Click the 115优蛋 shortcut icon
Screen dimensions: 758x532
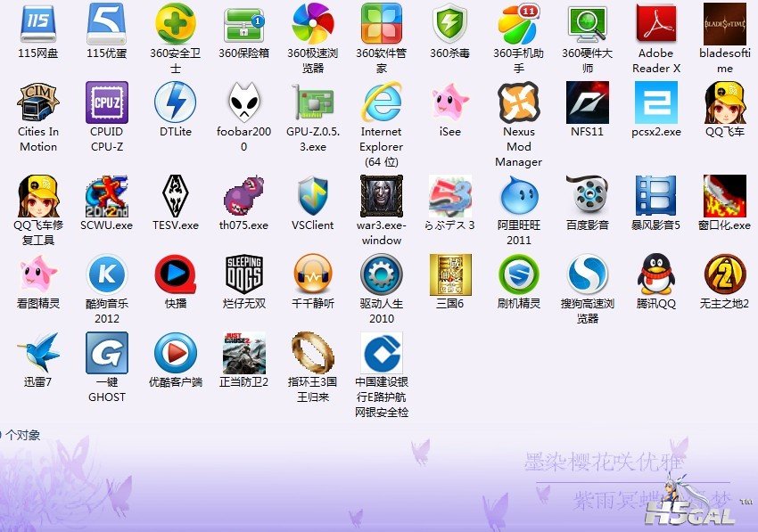coord(107,22)
